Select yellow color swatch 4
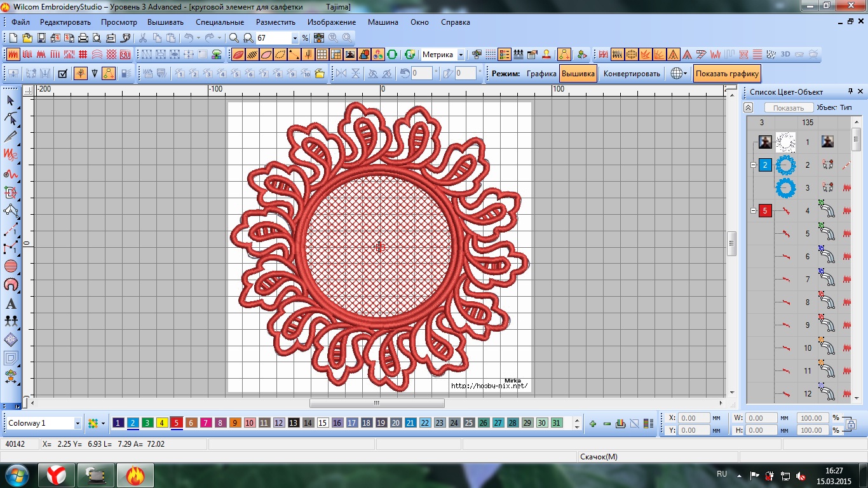This screenshot has width=868, height=488. (161, 423)
